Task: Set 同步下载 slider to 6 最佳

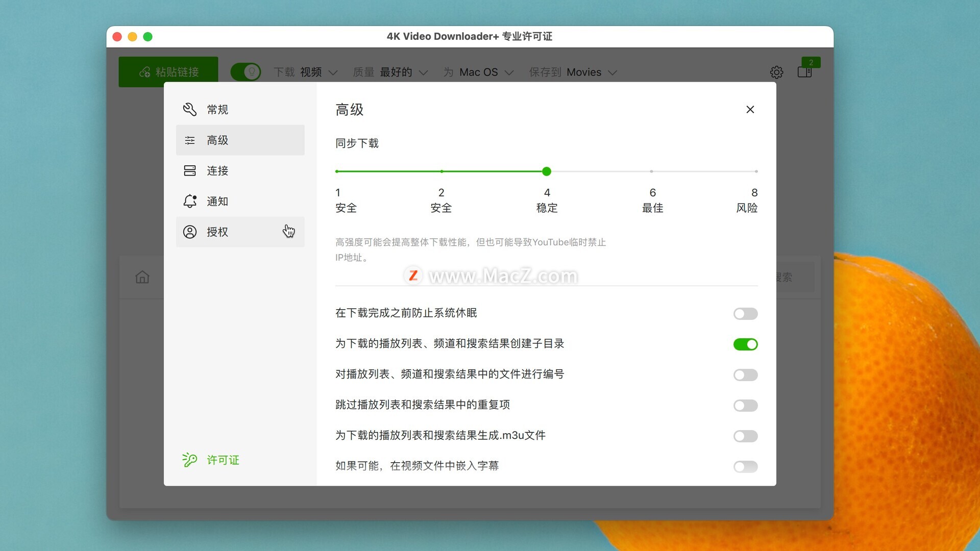Action: click(652, 171)
